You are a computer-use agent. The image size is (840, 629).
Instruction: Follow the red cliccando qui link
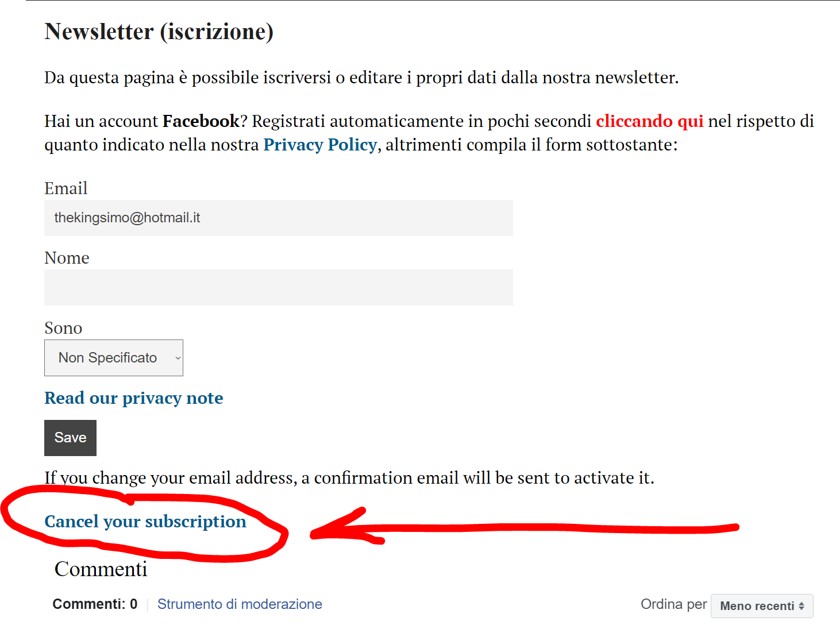pyautogui.click(x=649, y=121)
